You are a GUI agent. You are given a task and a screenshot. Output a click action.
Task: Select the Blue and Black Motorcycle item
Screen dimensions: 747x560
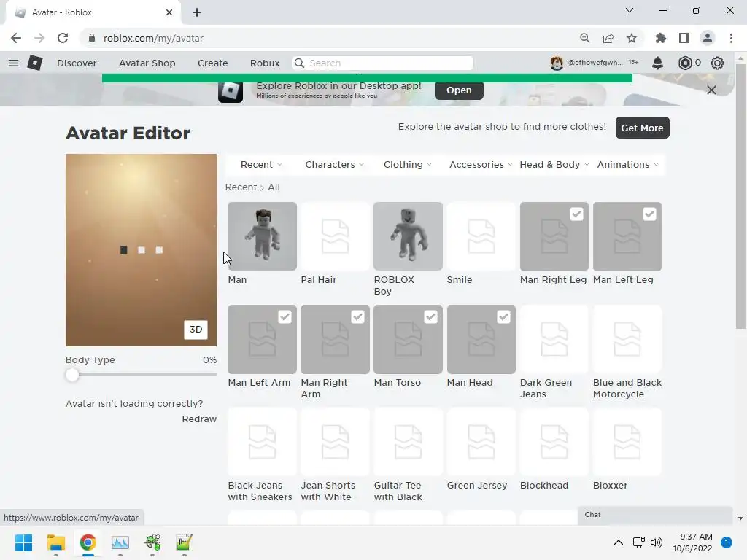click(x=627, y=339)
